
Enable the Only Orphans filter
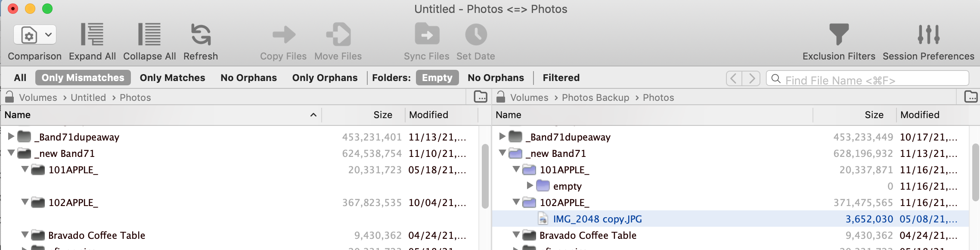[x=325, y=78]
